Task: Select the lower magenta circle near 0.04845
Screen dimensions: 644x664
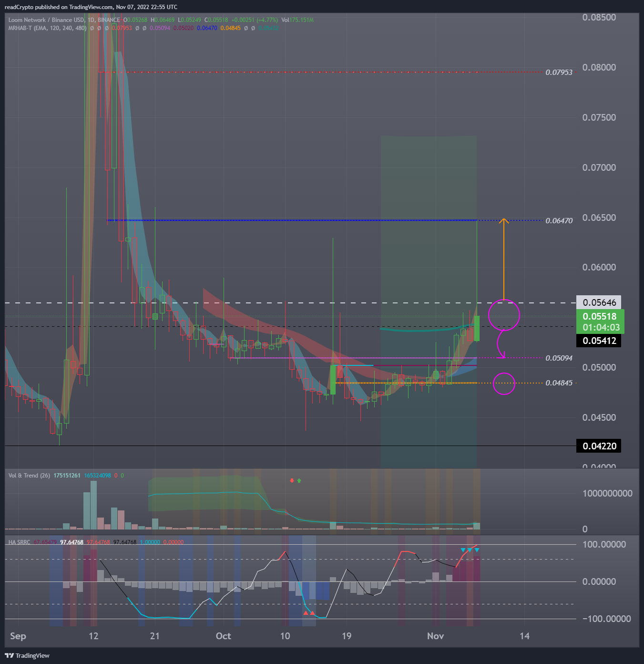Action: tap(504, 383)
